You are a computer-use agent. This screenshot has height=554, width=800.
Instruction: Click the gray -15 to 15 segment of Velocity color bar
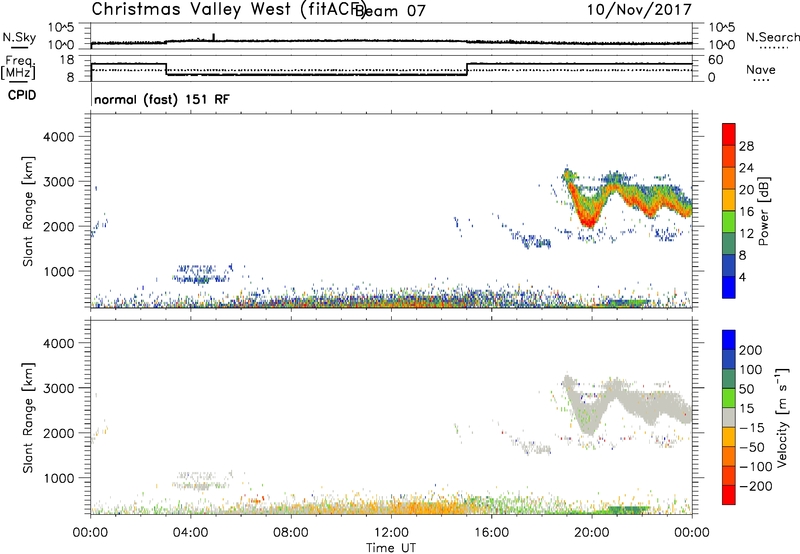click(729, 418)
